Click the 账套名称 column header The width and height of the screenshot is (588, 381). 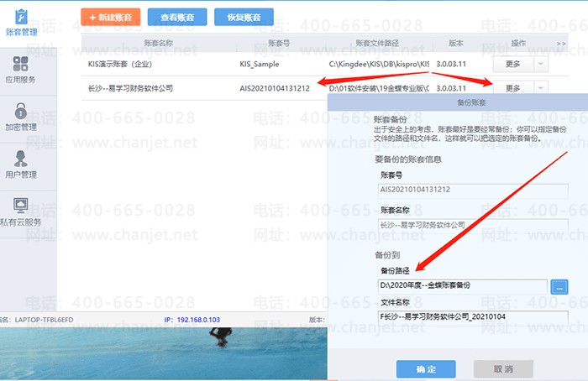tap(154, 43)
